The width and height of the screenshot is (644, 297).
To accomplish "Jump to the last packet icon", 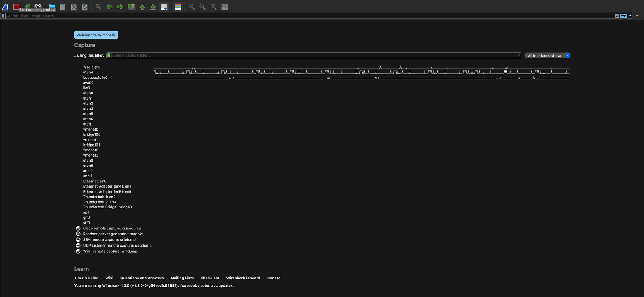I will 153,7.
